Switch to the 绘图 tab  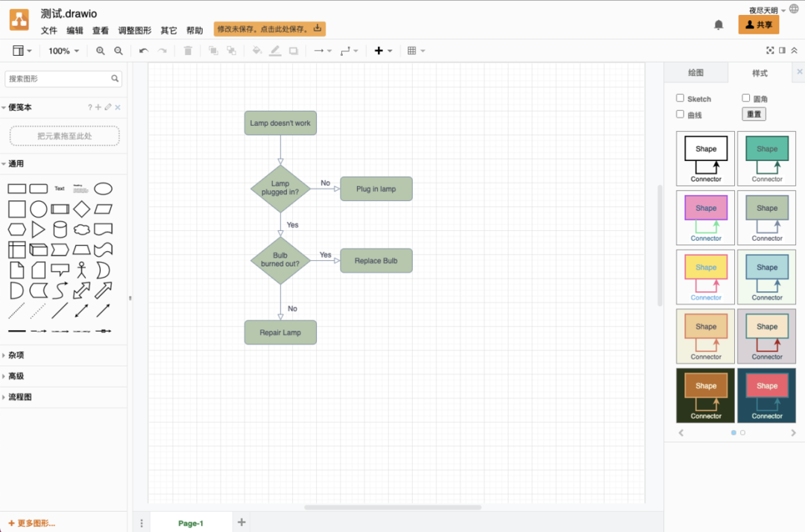pos(695,73)
